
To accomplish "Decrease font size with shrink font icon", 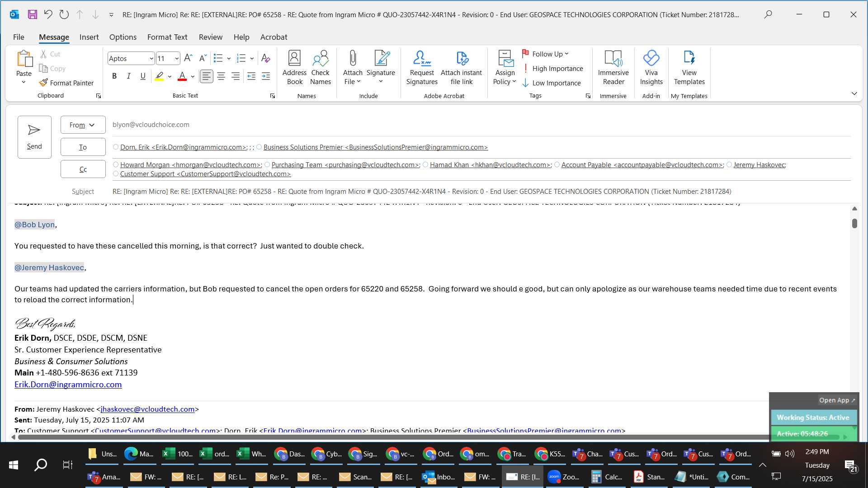I will point(203,58).
